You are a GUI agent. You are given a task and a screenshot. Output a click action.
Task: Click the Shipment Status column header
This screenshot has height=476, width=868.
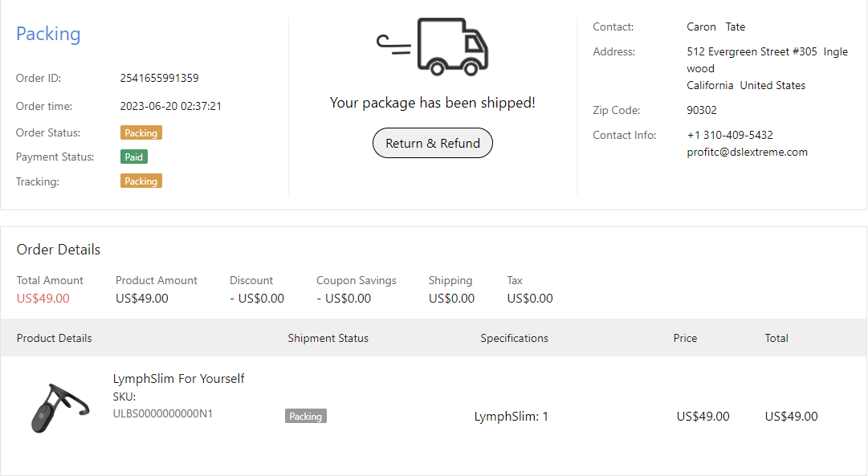click(x=328, y=338)
